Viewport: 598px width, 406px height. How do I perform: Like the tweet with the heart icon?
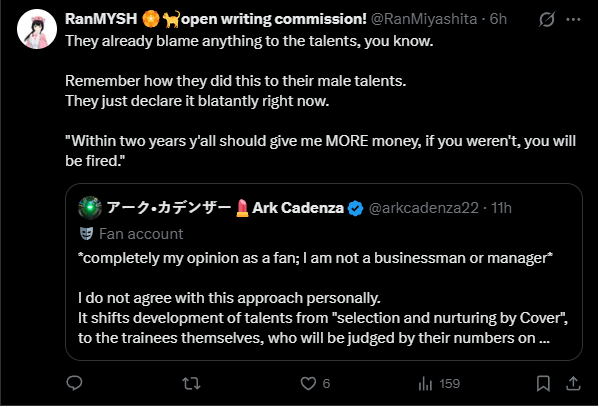(308, 384)
